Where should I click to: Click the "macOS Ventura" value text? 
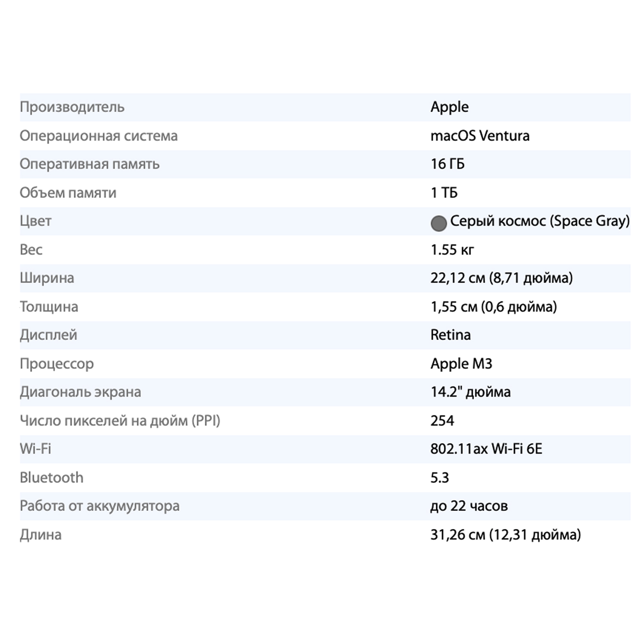tap(480, 136)
